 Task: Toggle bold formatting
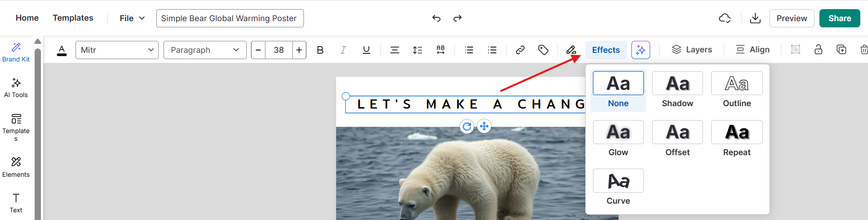pyautogui.click(x=320, y=50)
